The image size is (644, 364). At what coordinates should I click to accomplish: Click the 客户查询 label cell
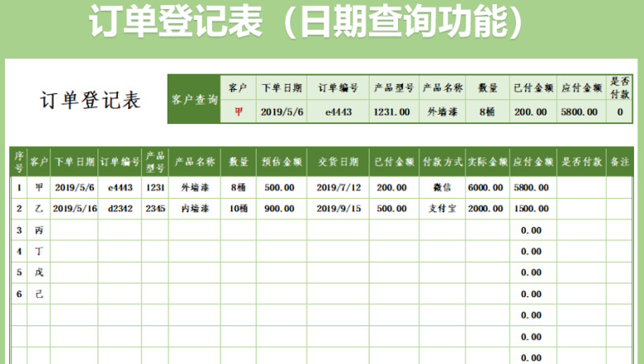pos(194,99)
